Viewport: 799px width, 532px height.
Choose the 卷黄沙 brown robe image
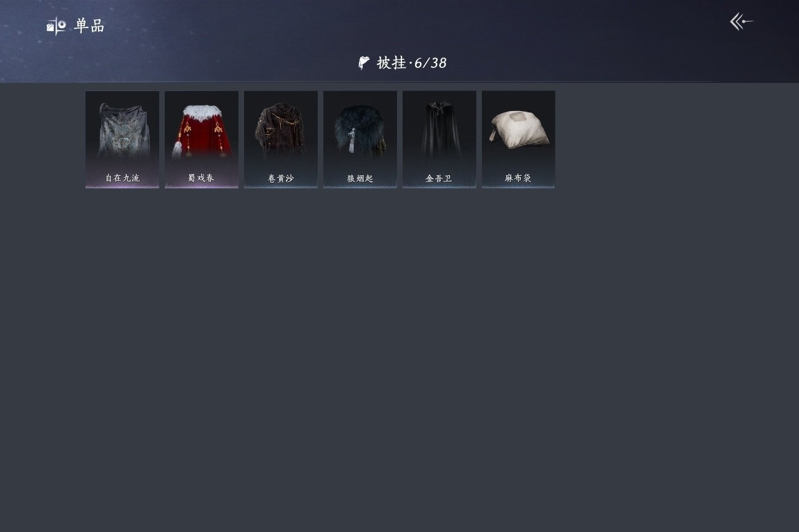pyautogui.click(x=281, y=130)
